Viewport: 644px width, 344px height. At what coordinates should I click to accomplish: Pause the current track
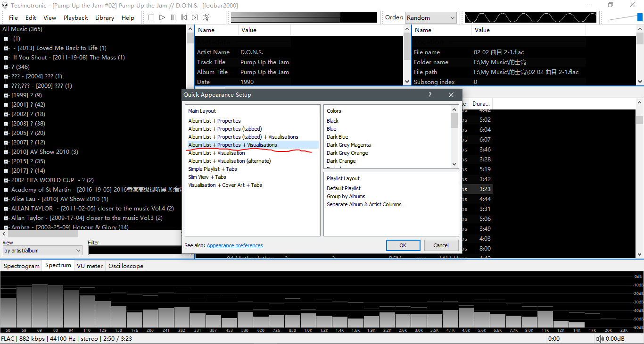pyautogui.click(x=173, y=17)
